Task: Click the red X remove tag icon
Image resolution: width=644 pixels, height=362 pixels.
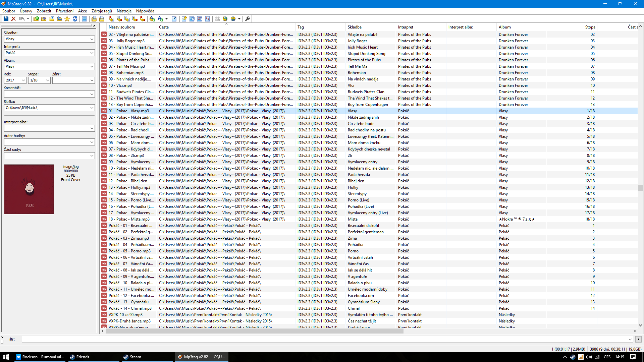Action: click(14, 19)
